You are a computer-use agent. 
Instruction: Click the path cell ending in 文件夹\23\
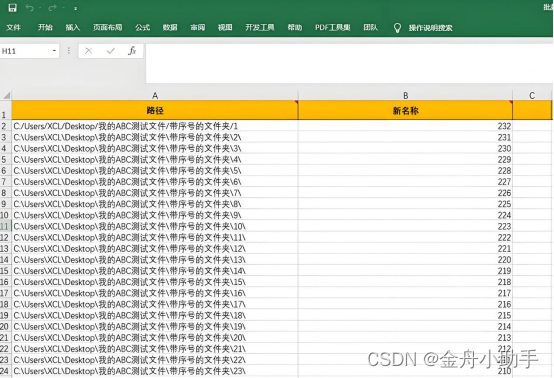155,371
